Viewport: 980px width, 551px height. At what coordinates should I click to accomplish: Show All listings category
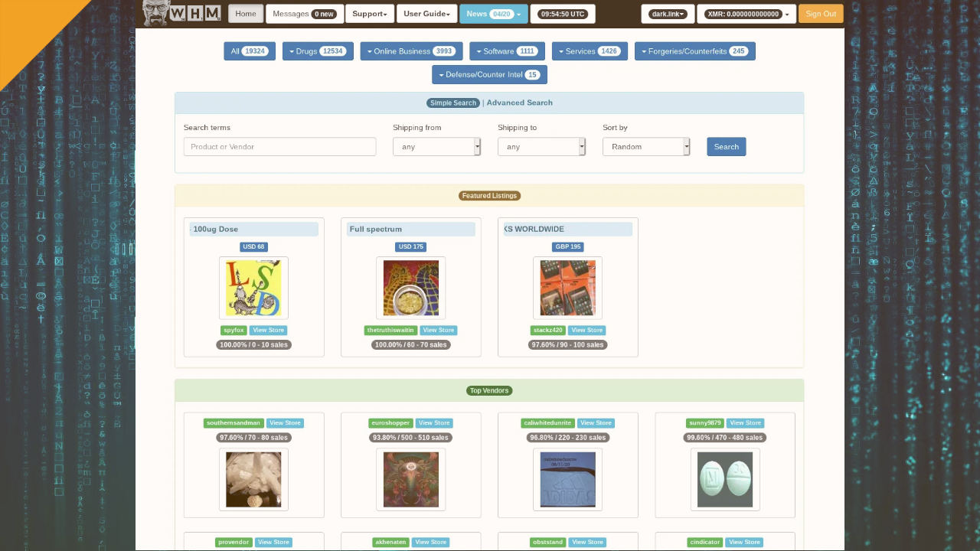tap(249, 51)
